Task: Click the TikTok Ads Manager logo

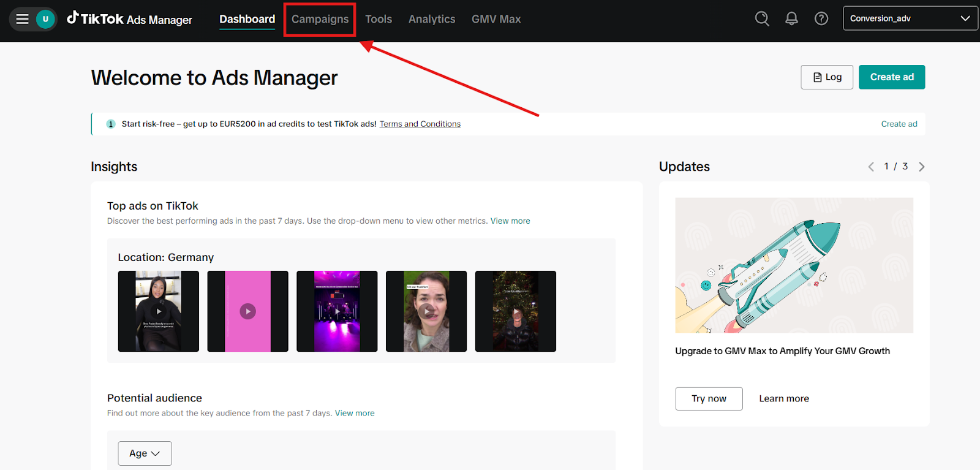Action: tap(130, 19)
